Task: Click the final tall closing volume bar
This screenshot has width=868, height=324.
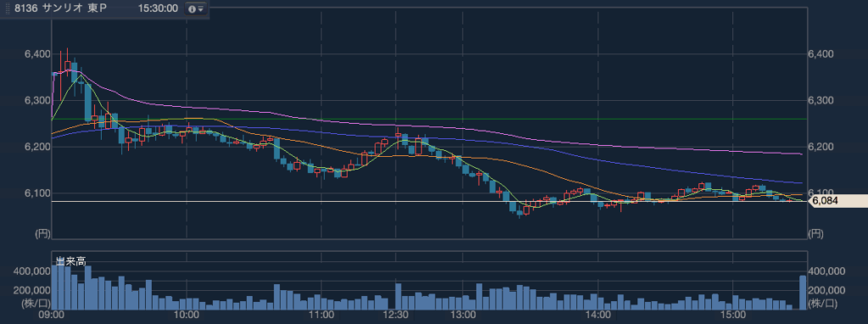Action: pyautogui.click(x=803, y=293)
